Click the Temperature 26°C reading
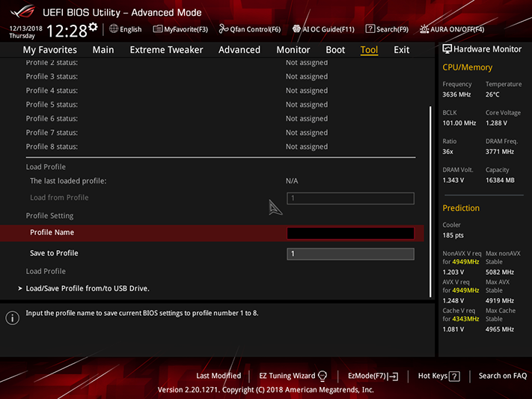The image size is (532, 399). (492, 94)
